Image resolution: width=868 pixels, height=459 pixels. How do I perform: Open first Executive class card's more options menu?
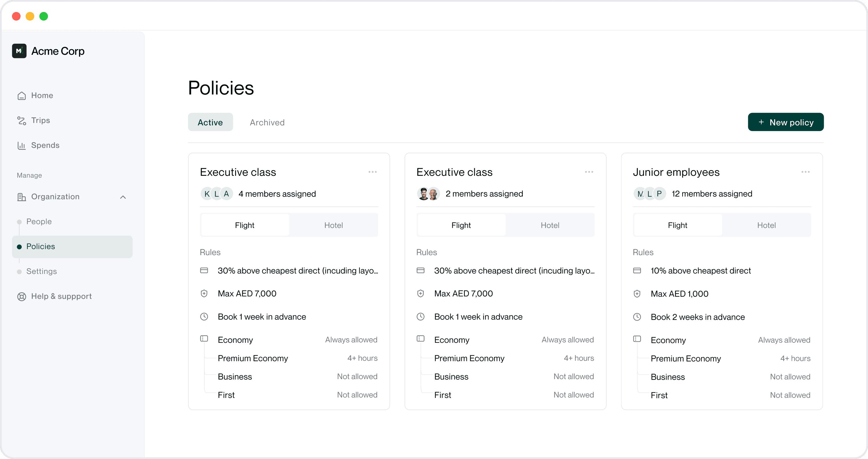[x=372, y=172]
